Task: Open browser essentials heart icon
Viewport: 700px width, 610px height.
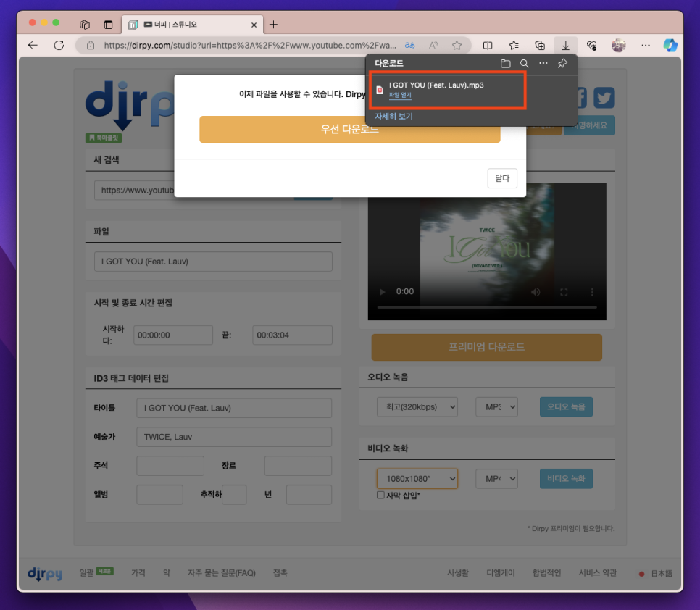Action: (591, 45)
